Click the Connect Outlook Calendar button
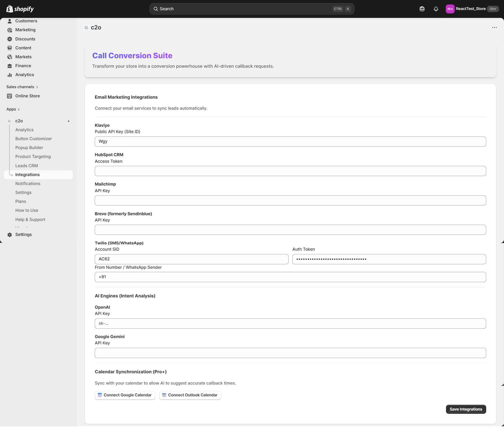This screenshot has height=427, width=504. click(x=190, y=395)
